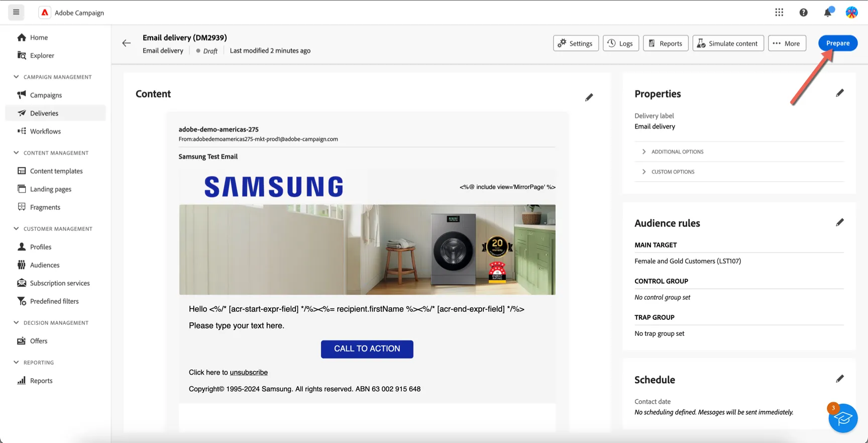Open Reports button in header
The width and height of the screenshot is (868, 443).
tap(666, 43)
